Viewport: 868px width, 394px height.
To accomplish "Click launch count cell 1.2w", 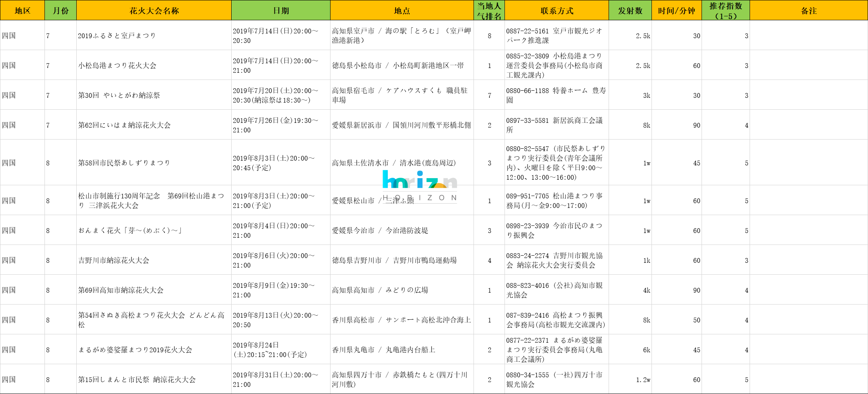I will (x=630, y=379).
